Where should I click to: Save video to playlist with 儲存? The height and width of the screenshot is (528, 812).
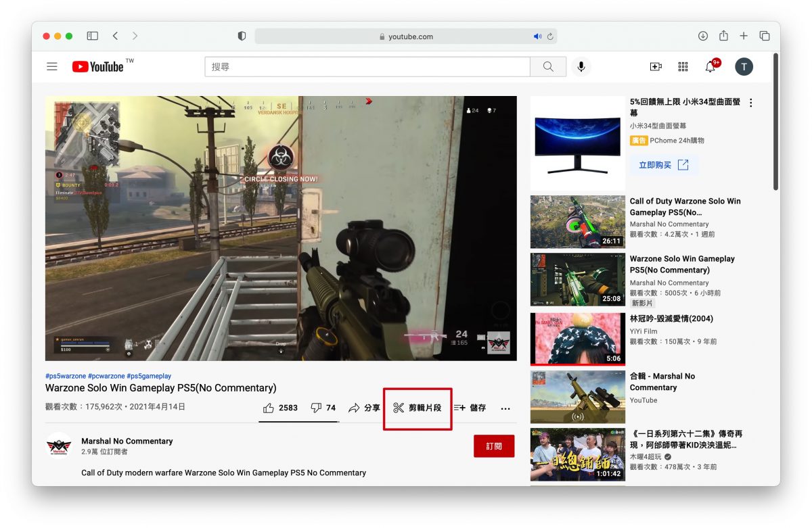pos(470,408)
